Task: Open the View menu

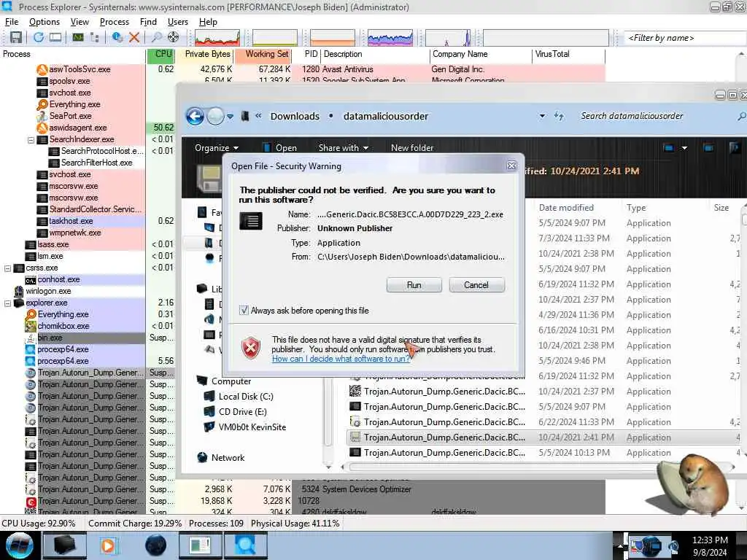Action: [x=80, y=22]
